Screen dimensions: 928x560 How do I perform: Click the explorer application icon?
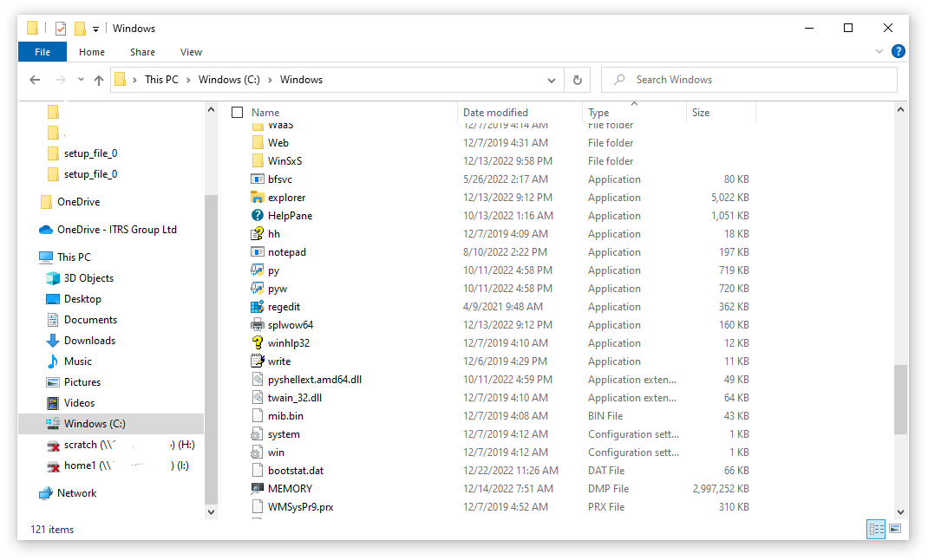click(257, 198)
